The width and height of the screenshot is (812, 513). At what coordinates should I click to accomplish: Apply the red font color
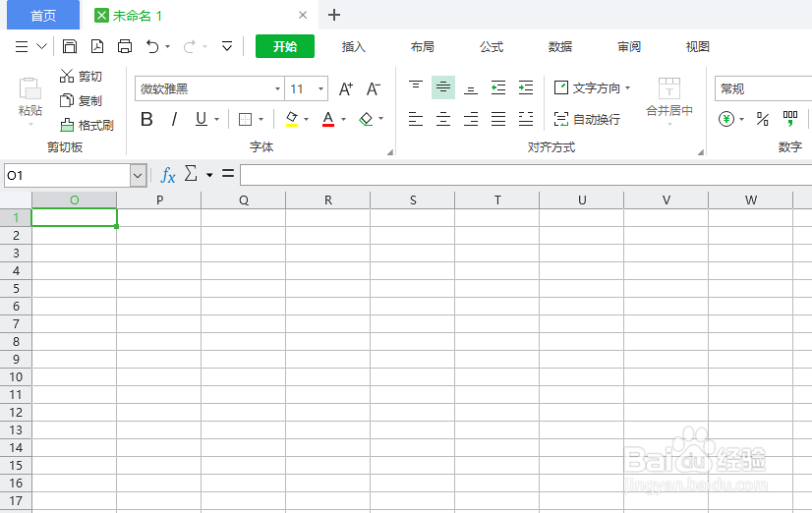[328, 119]
